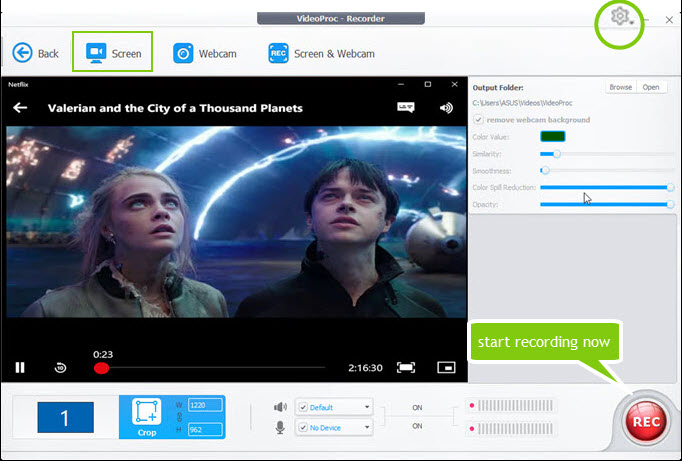Toggle Netflix fullscreen icon
The height and width of the screenshot is (461, 682).
pyautogui.click(x=406, y=367)
